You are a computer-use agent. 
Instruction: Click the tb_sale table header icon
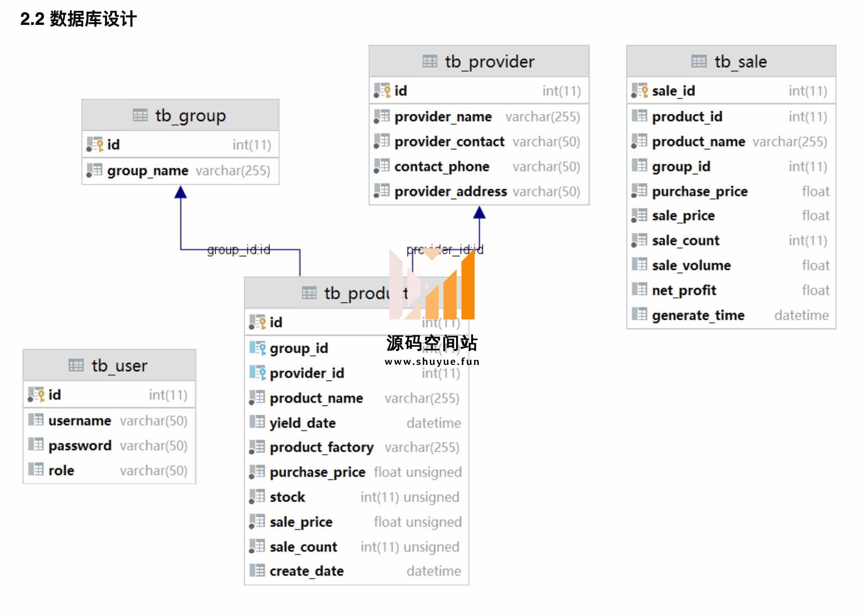[x=699, y=62]
